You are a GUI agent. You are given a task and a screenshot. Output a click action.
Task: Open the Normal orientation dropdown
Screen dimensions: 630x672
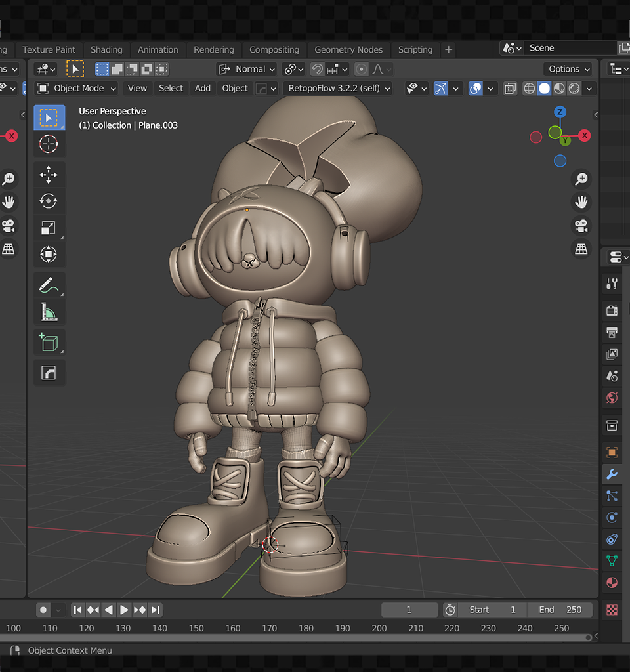(x=247, y=69)
